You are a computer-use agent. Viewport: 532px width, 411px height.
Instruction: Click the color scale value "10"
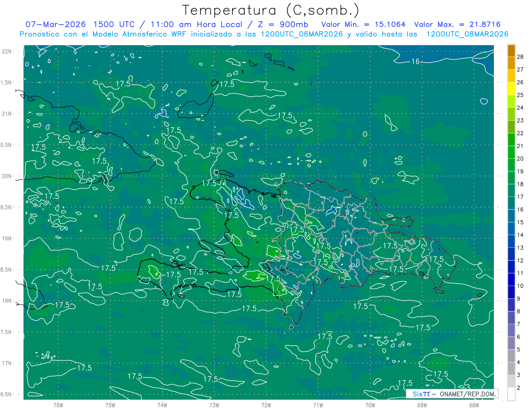coord(521,286)
